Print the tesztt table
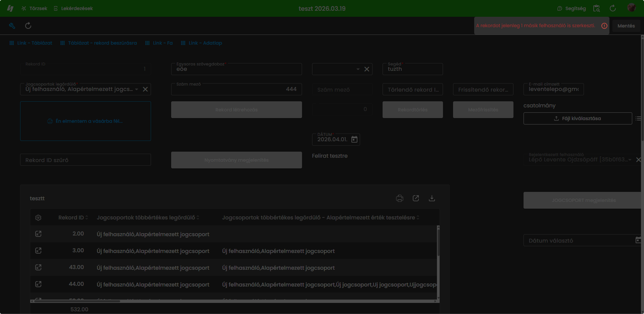 click(399, 198)
